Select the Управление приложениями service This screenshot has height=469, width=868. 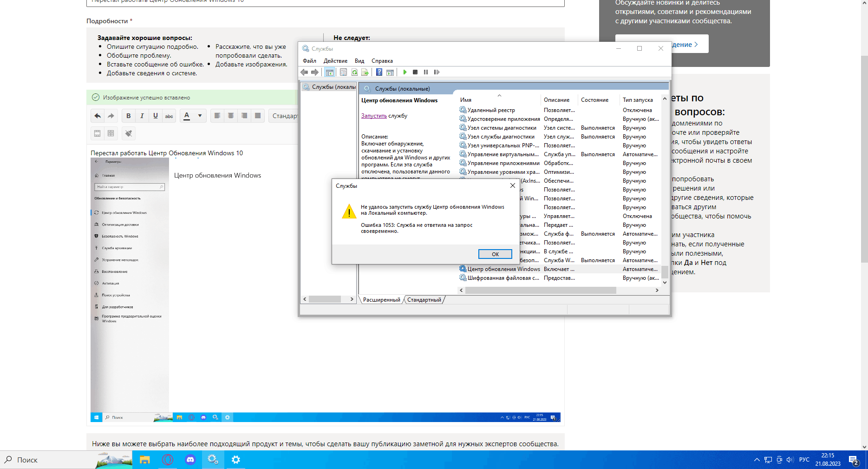click(x=559, y=163)
